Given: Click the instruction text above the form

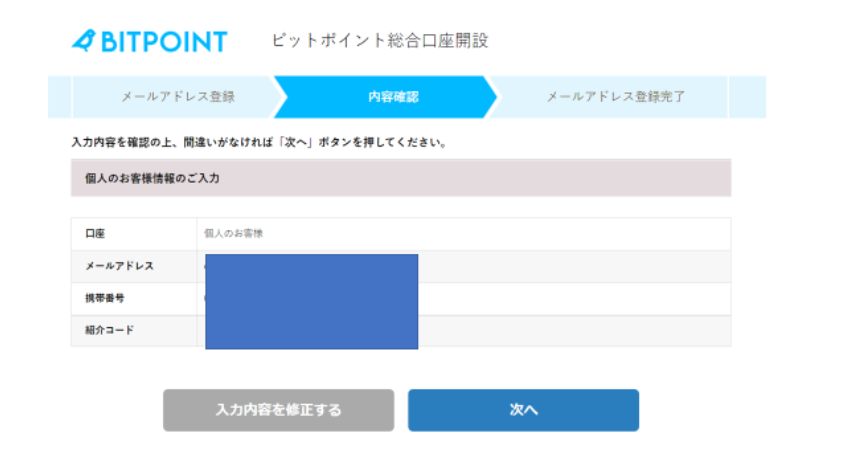Looking at the screenshot, I should tap(259, 143).
